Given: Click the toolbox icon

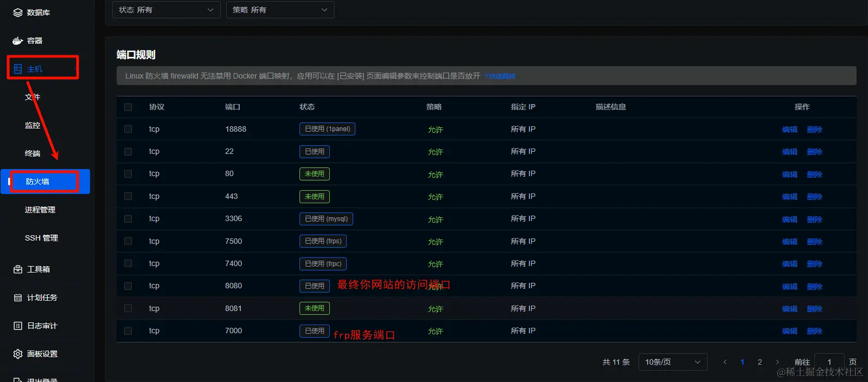Looking at the screenshot, I should (18, 269).
